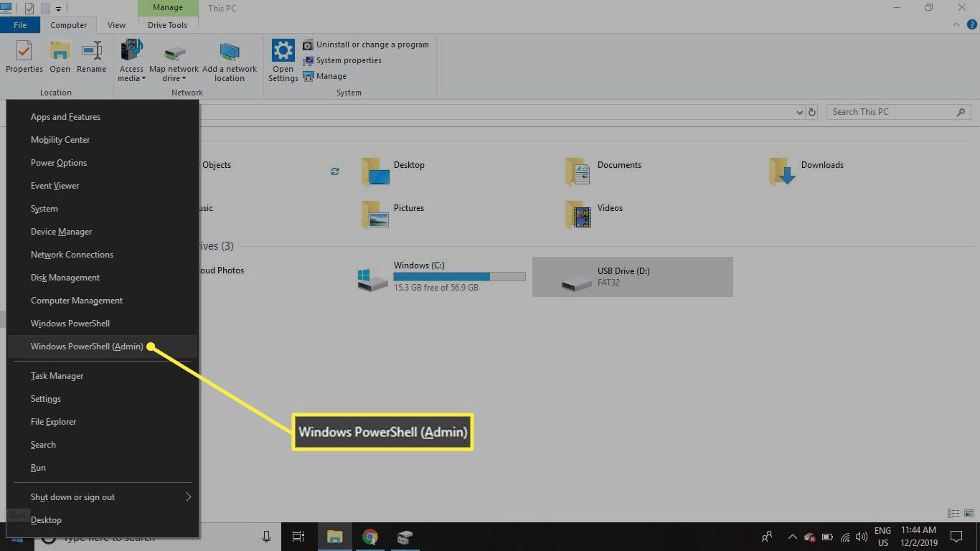Select the Pictures folder

click(393, 215)
